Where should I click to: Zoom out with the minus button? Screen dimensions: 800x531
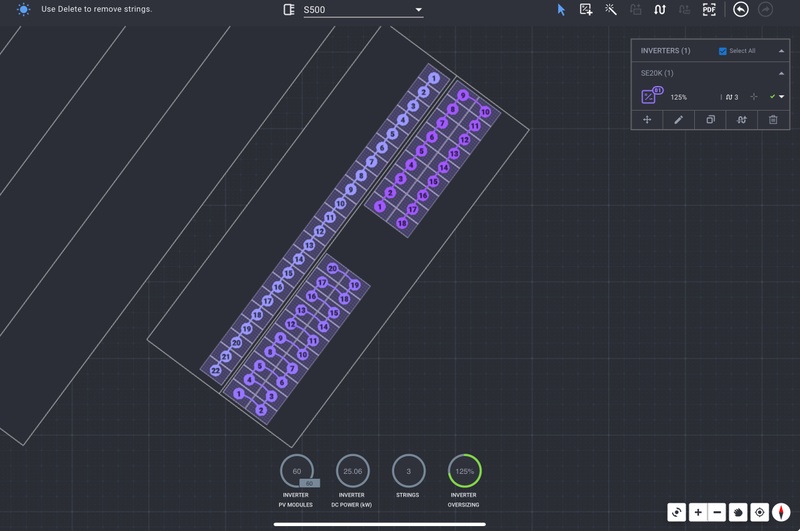(x=717, y=512)
